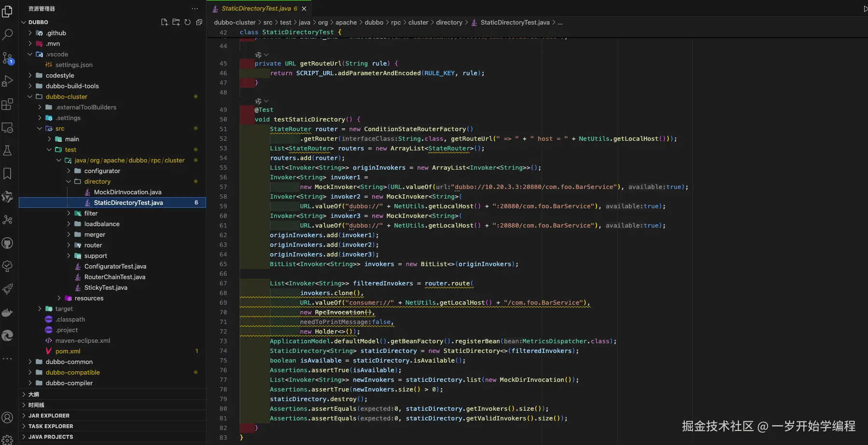Open the Testing flask view

click(x=7, y=150)
